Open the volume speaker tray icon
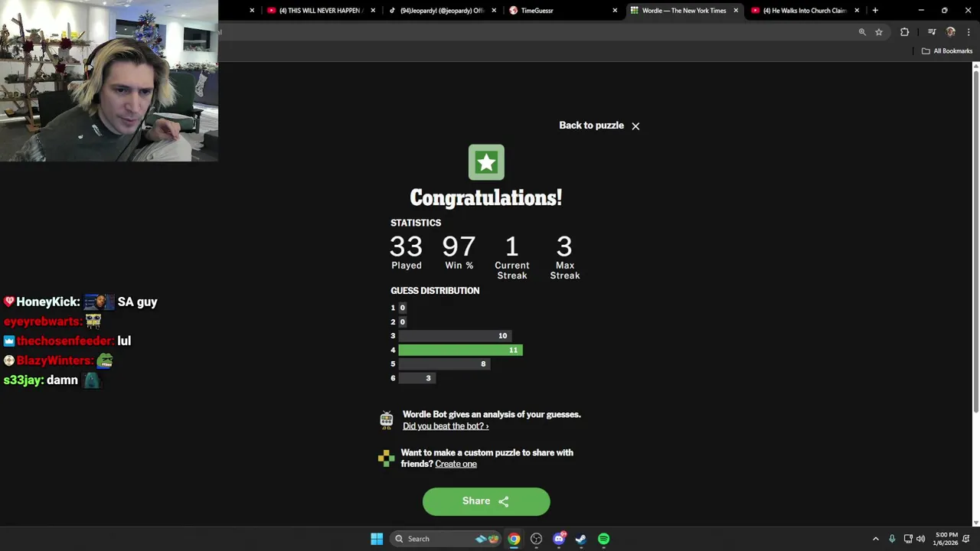The image size is (980, 551). tap(920, 539)
